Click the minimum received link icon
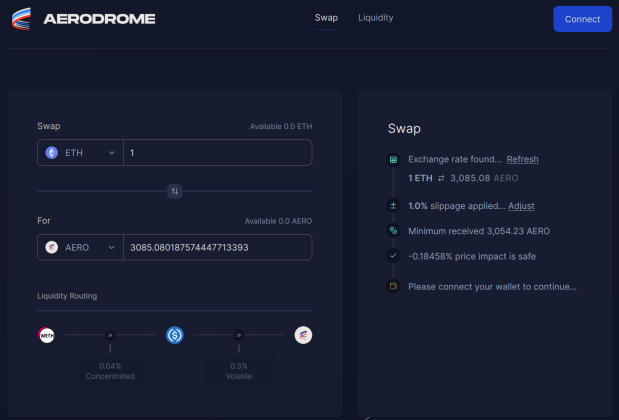 click(393, 231)
